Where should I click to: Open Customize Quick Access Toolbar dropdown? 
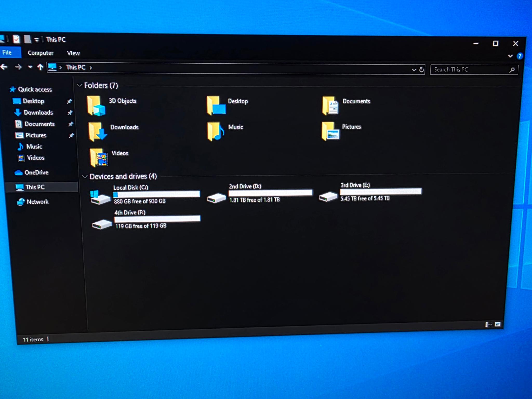(37, 39)
